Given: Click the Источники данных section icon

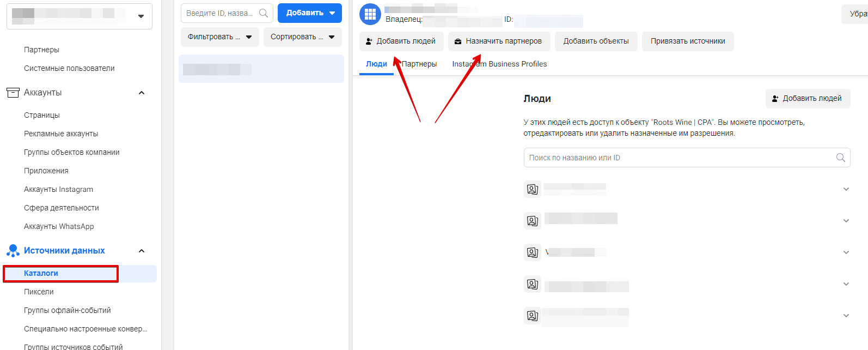Looking at the screenshot, I should (x=13, y=251).
